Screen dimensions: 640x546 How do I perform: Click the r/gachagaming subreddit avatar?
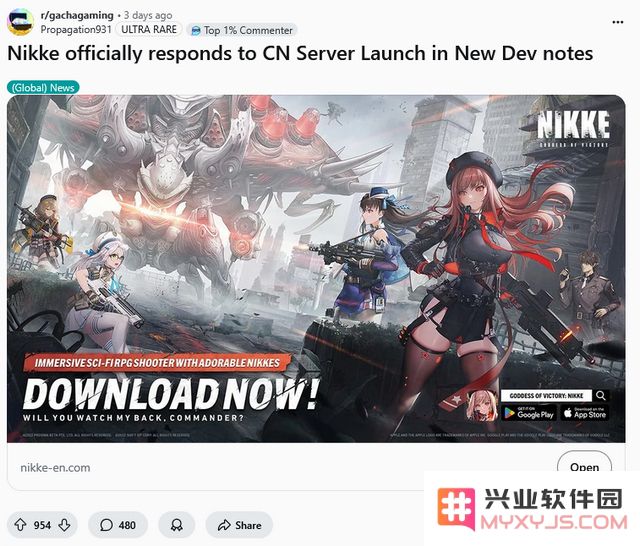pos(21,22)
